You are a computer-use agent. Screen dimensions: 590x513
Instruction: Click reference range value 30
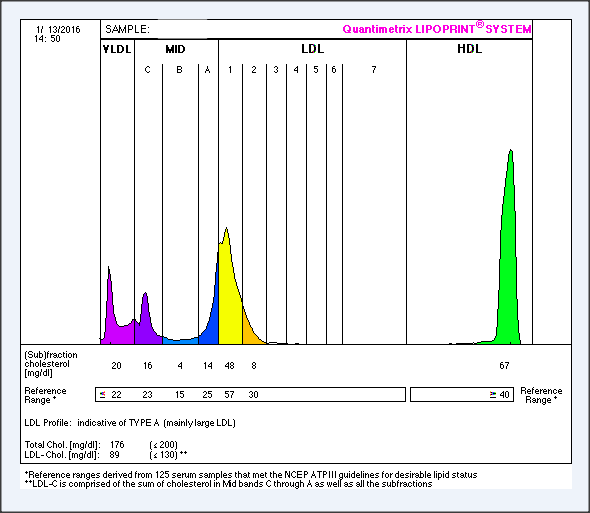click(x=253, y=394)
